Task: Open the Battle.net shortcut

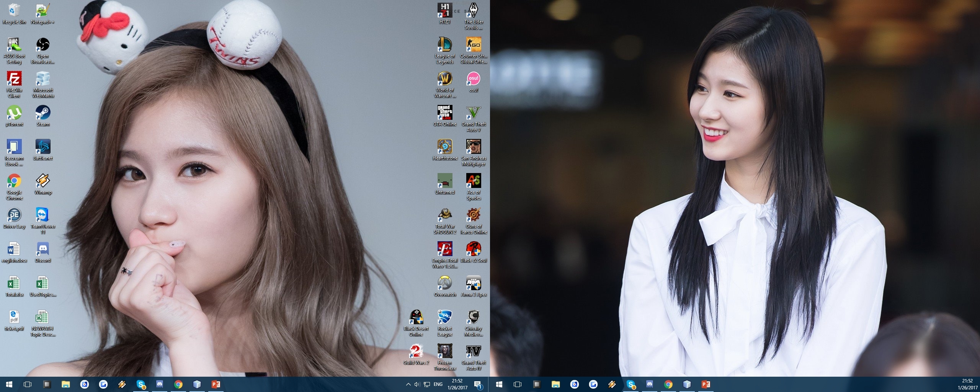Action: coord(43,150)
